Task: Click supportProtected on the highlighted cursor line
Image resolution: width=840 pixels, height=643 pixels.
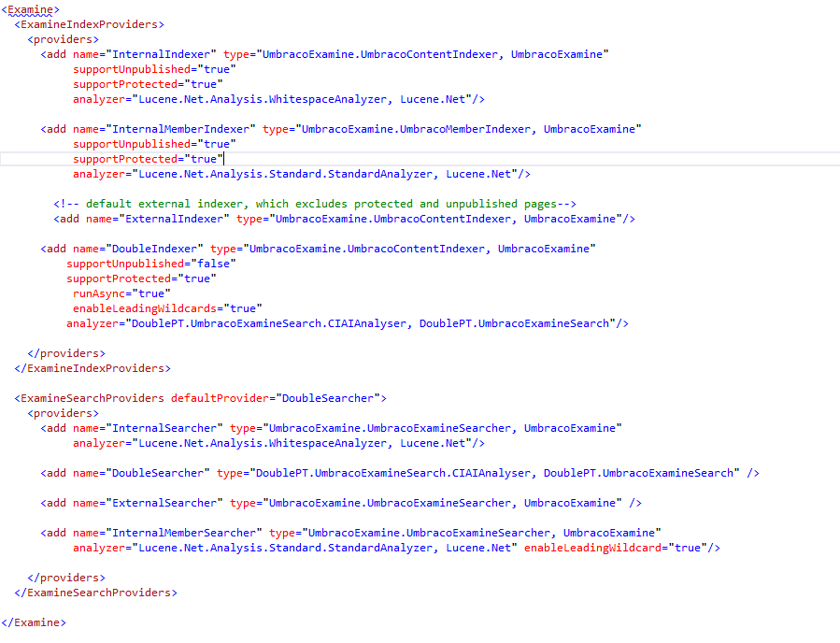Action: [x=148, y=159]
